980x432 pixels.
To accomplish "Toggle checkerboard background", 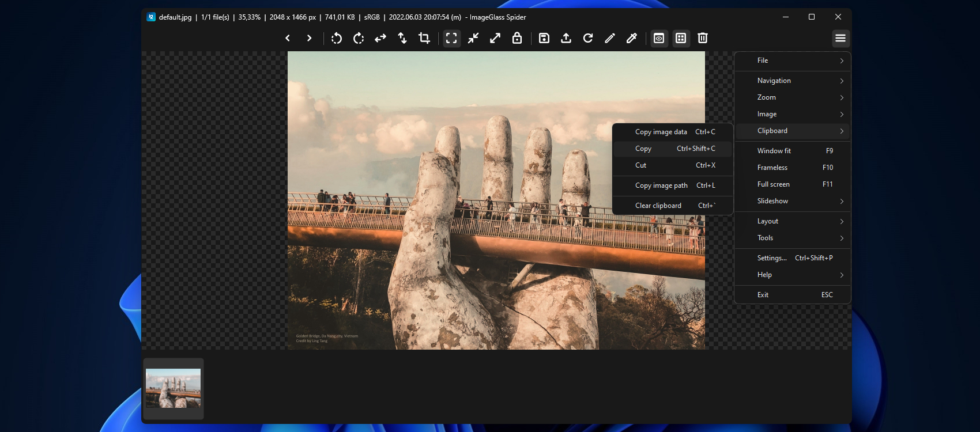I will tap(681, 38).
